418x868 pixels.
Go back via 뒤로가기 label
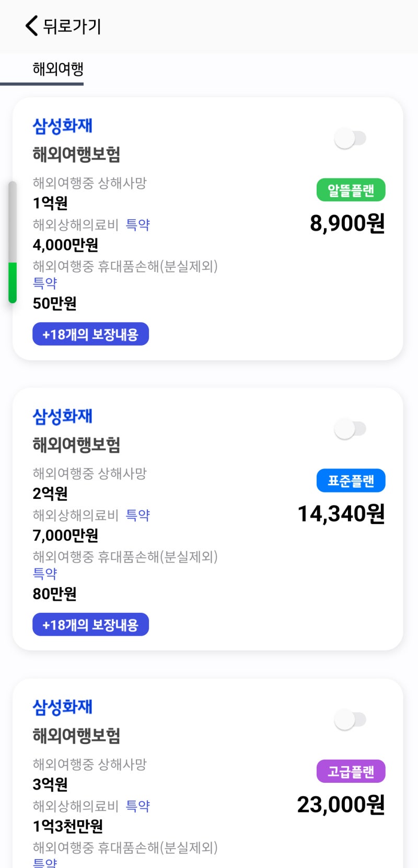72,26
